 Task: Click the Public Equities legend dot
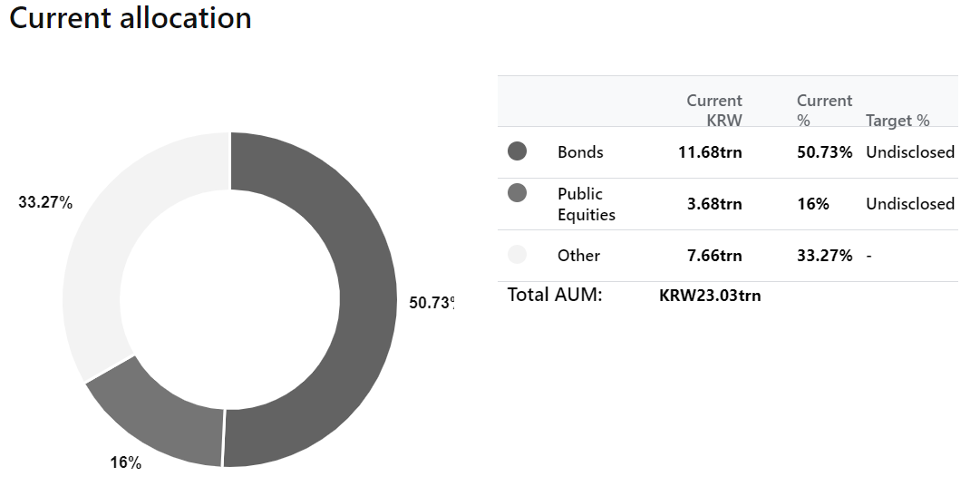517,192
